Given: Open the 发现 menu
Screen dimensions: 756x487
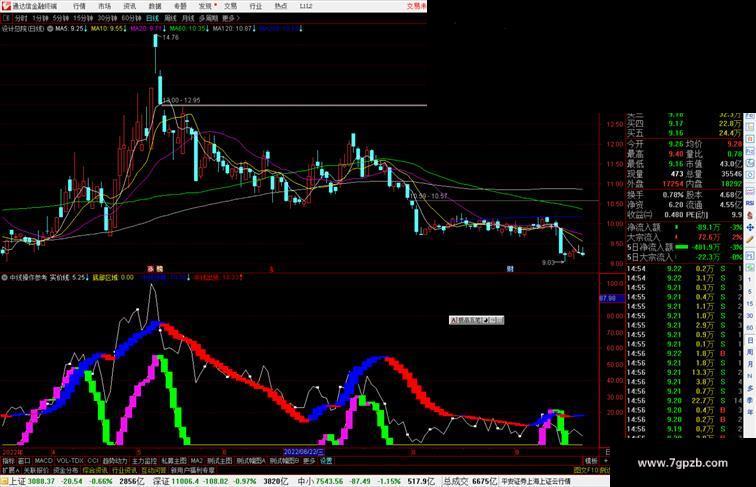Looking at the screenshot, I should click(x=205, y=6).
